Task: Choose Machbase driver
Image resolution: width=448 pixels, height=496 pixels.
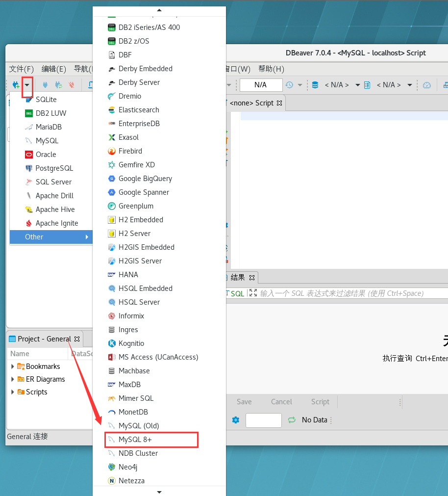Action: coord(159,371)
